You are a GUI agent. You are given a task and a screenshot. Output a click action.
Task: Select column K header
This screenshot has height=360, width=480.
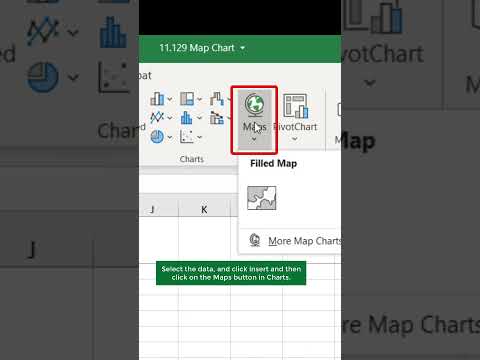(x=204, y=209)
